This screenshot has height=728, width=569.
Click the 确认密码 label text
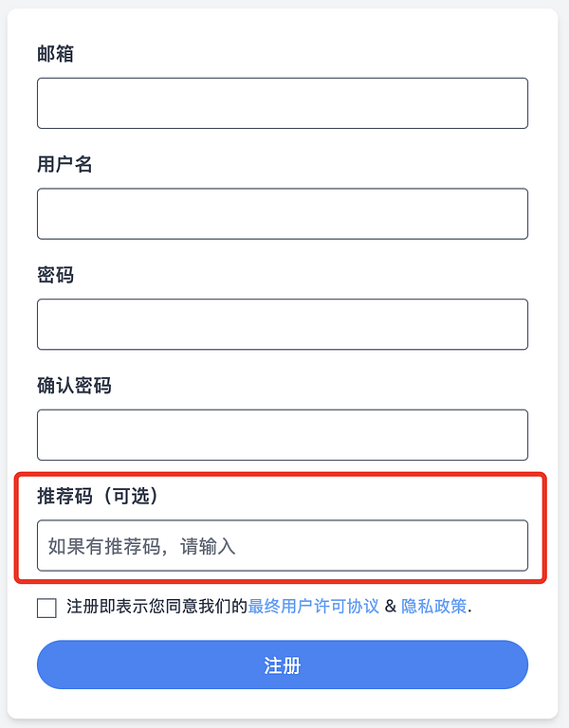(74, 386)
